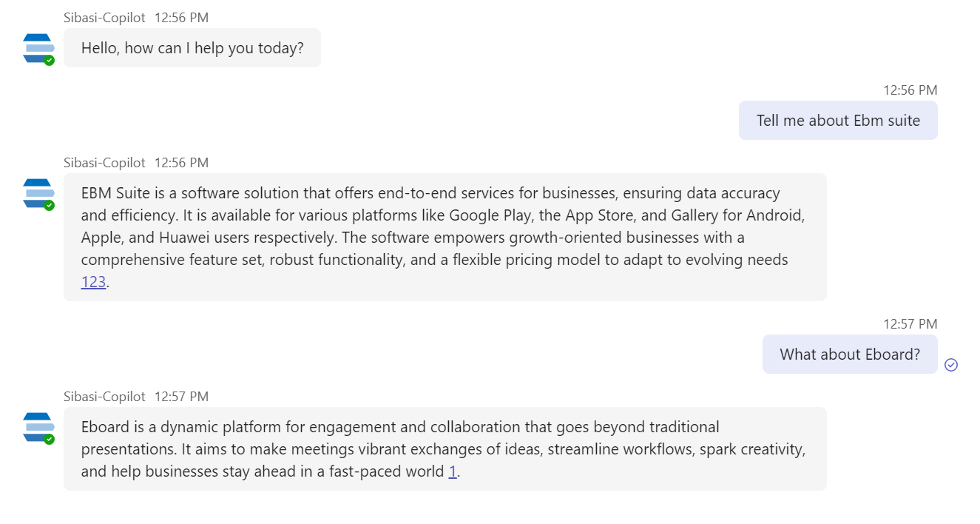Select the "Tell me about Ebm suite" message bubble
980x524 pixels.
838,121
